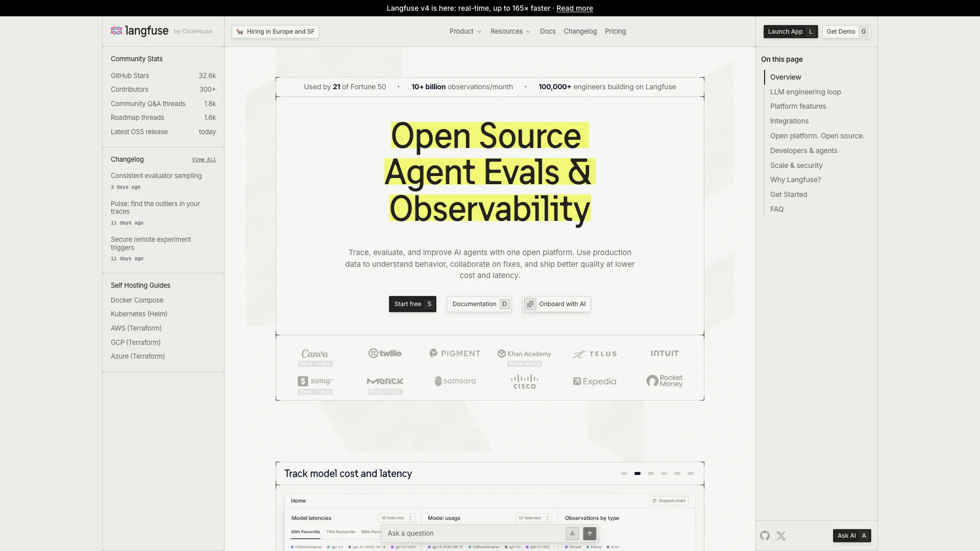Click the Samsara customer logo

(455, 381)
